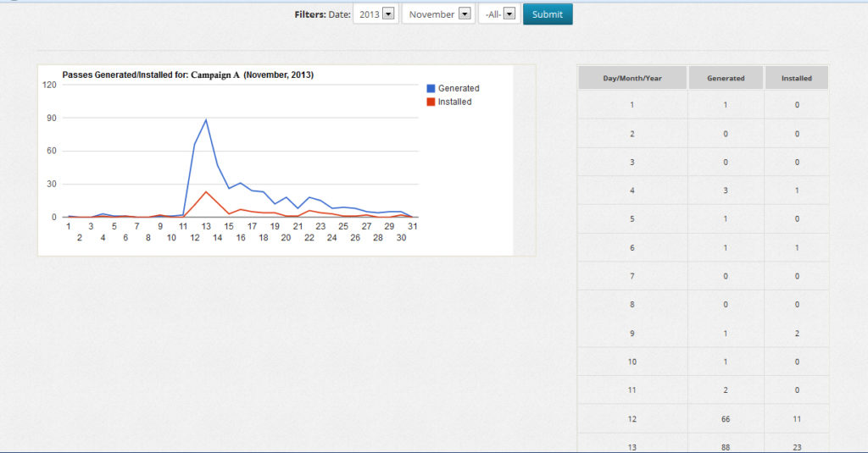Click the red line peak at day 13
The height and width of the screenshot is (453, 868).
coord(206,192)
